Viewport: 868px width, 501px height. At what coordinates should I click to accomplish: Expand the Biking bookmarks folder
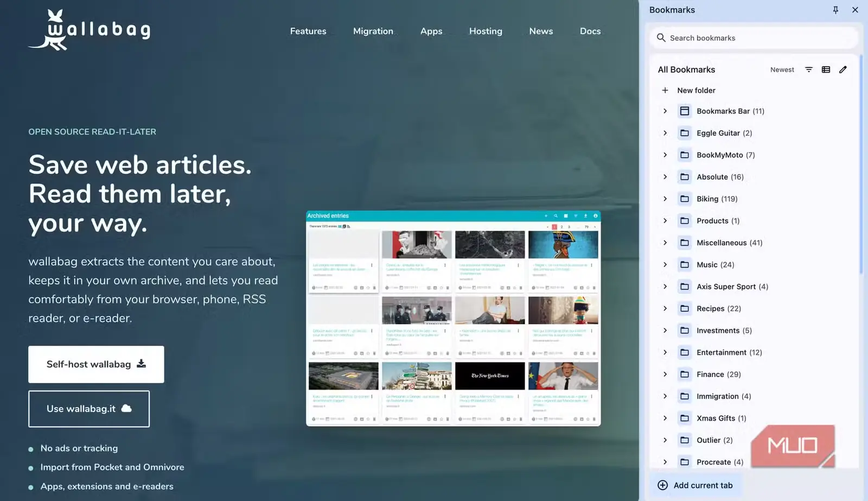click(x=665, y=199)
